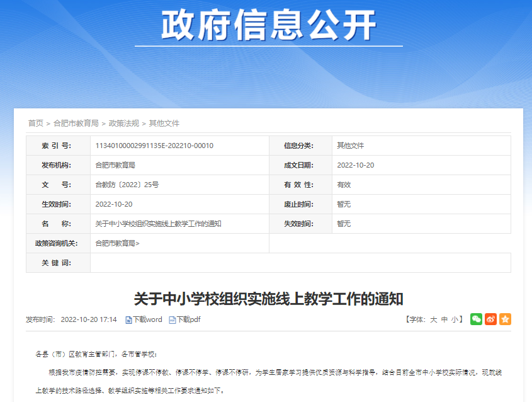Select 生效时间 value 2022-10-20
Screen dimensions: 532x402
point(114,204)
